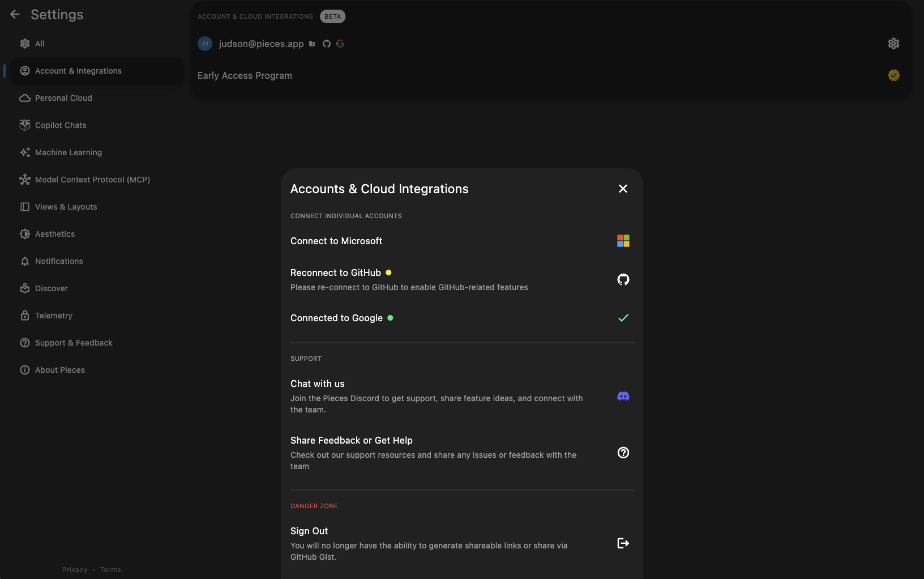The width and height of the screenshot is (924, 579).
Task: Open Personal Cloud settings
Action: (97, 98)
